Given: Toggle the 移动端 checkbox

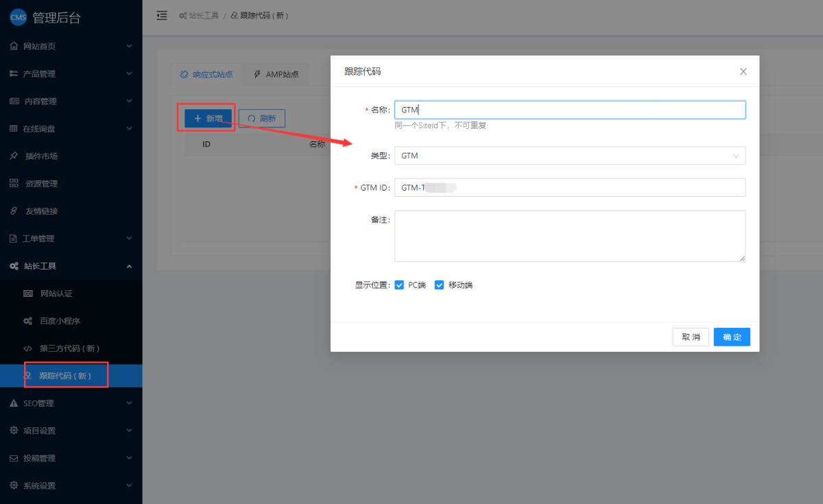Looking at the screenshot, I should (x=440, y=285).
